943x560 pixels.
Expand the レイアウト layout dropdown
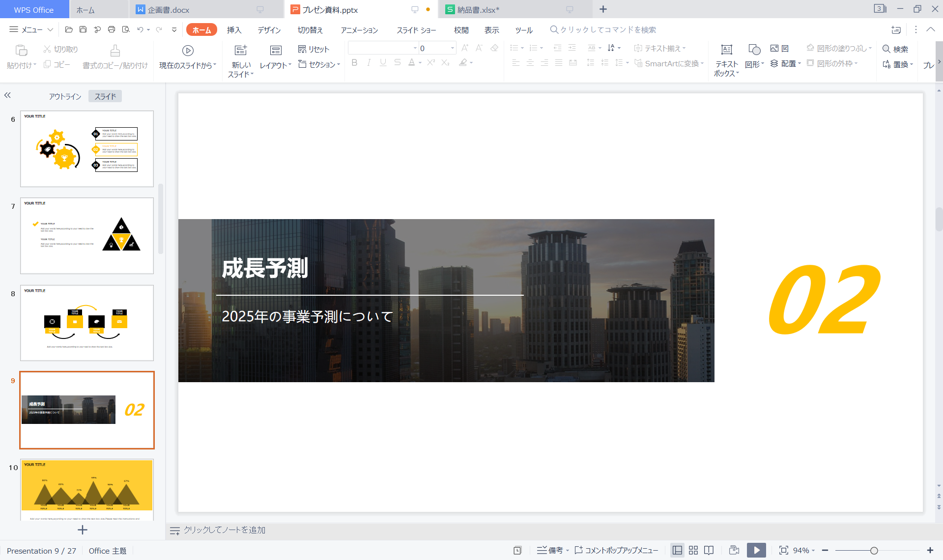(275, 64)
